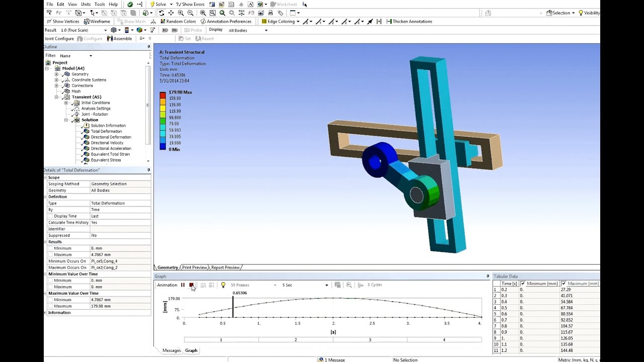The width and height of the screenshot is (644, 362).
Task: Click the red 179.98 Max legend swatch
Action: pyautogui.click(x=163, y=95)
